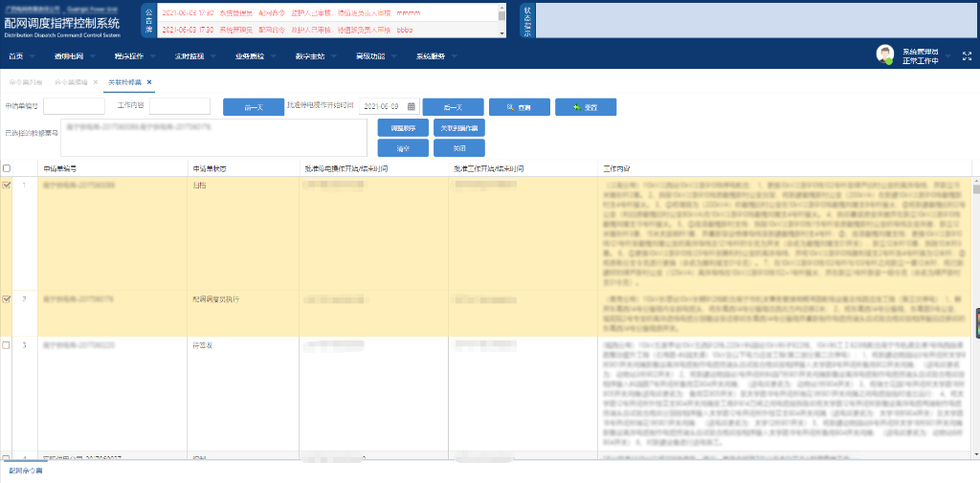Click the floating widget icon on the right edge
980x483 pixels.
(x=975, y=325)
